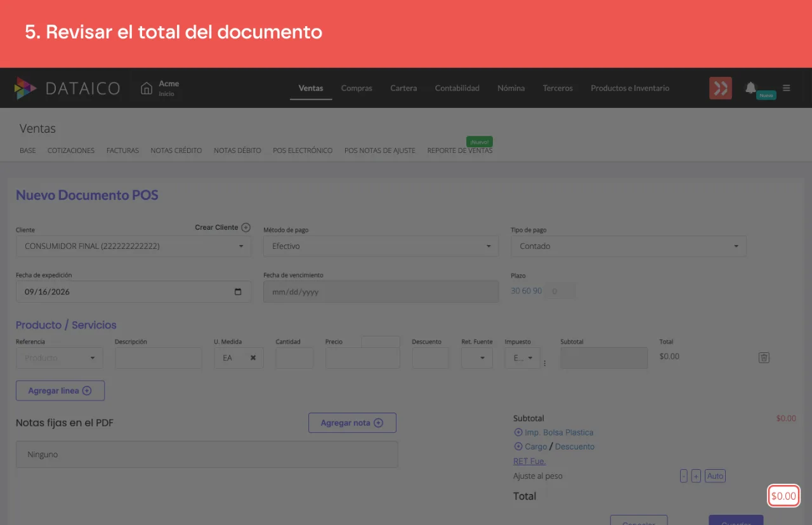812x525 pixels.
Task: Click the Descripción input field
Action: pyautogui.click(x=159, y=358)
